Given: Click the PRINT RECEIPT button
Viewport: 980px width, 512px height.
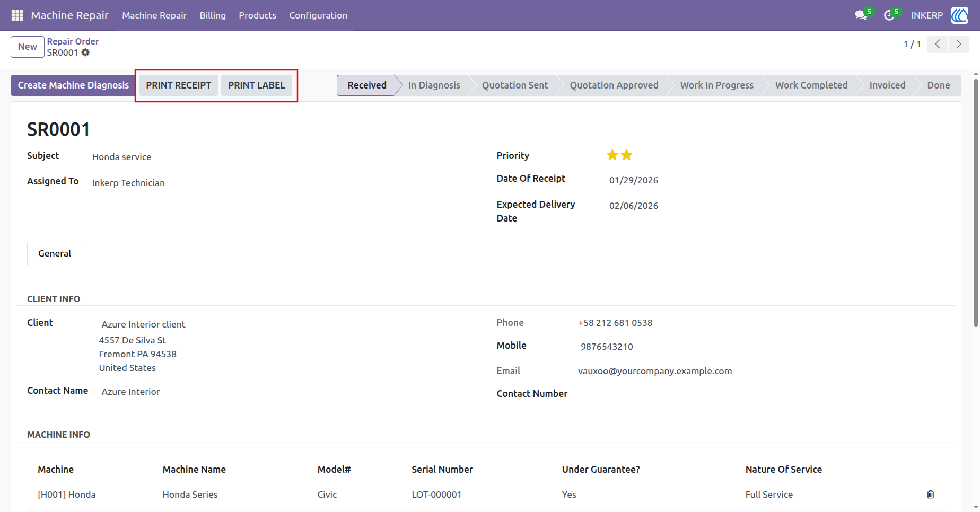Looking at the screenshot, I should [179, 85].
